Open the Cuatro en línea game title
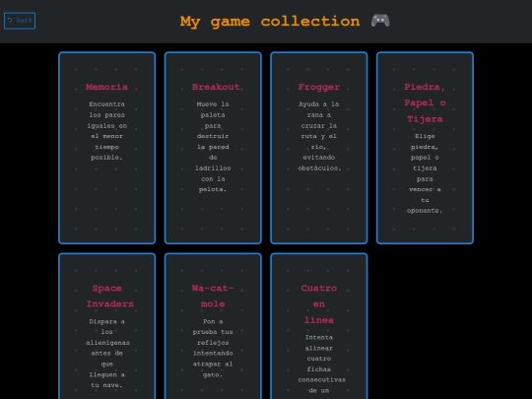This screenshot has width=532, height=399. pos(319,304)
